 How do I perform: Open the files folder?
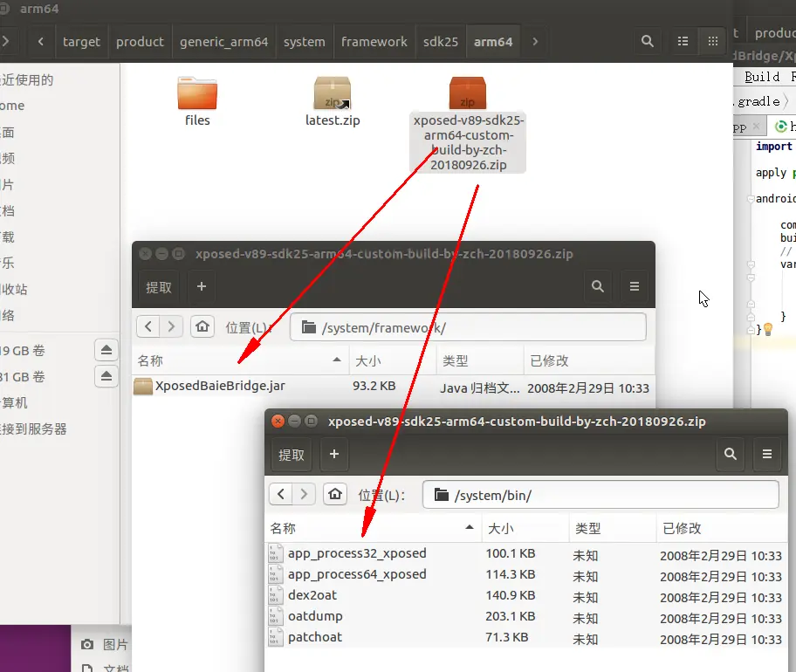click(x=197, y=101)
